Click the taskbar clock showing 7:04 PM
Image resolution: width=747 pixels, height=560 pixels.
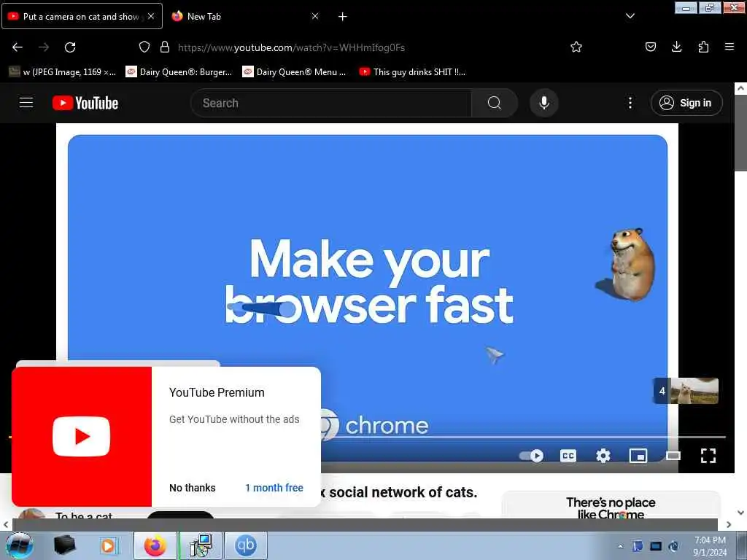pos(710,545)
